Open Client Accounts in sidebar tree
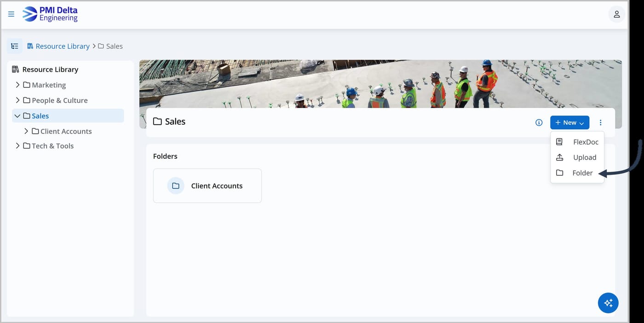This screenshot has width=644, height=323. point(66,131)
